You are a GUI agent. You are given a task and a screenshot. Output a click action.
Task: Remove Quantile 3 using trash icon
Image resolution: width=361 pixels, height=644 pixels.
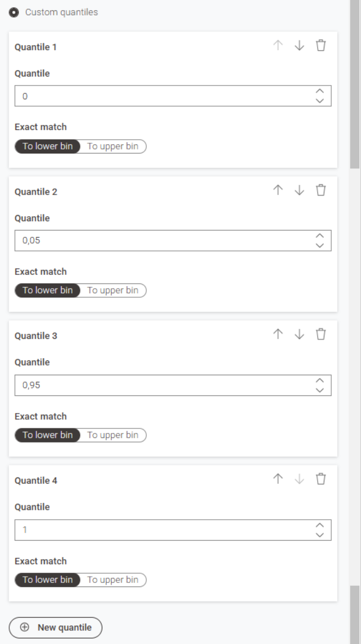(321, 335)
